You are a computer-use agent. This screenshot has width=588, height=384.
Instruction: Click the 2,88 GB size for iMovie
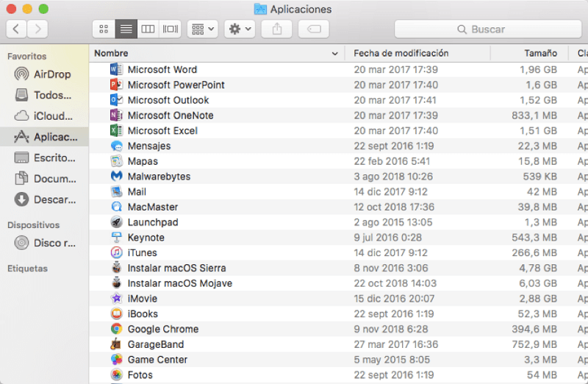pyautogui.click(x=538, y=299)
